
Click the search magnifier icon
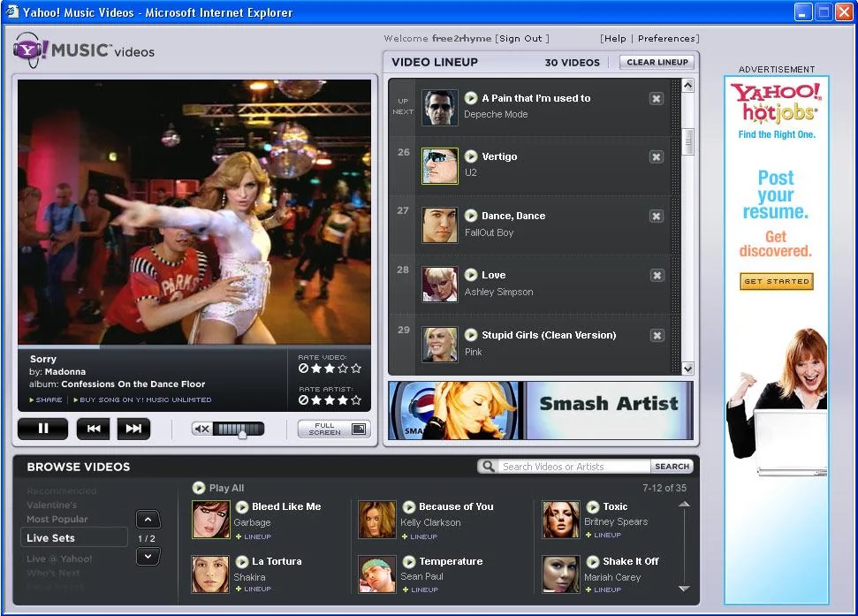point(488,466)
